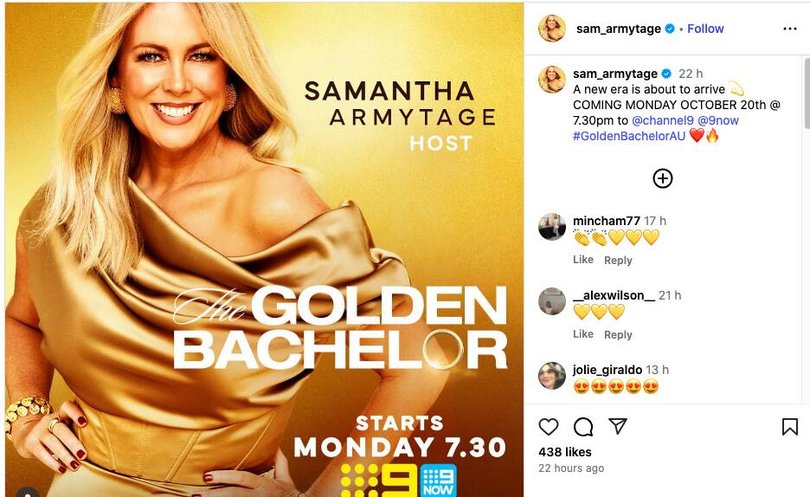810x497 pixels.
Task: Like the post with the heart icon
Action: [x=548, y=427]
